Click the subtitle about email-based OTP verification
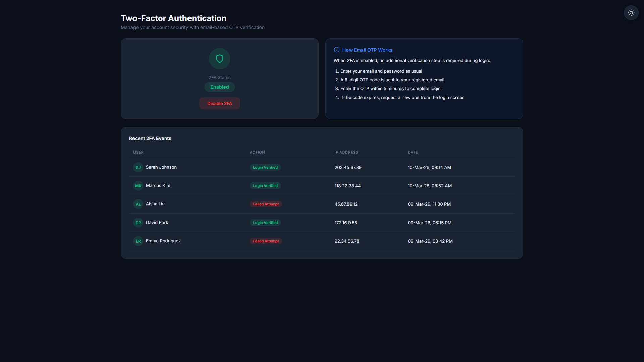 coord(193,27)
